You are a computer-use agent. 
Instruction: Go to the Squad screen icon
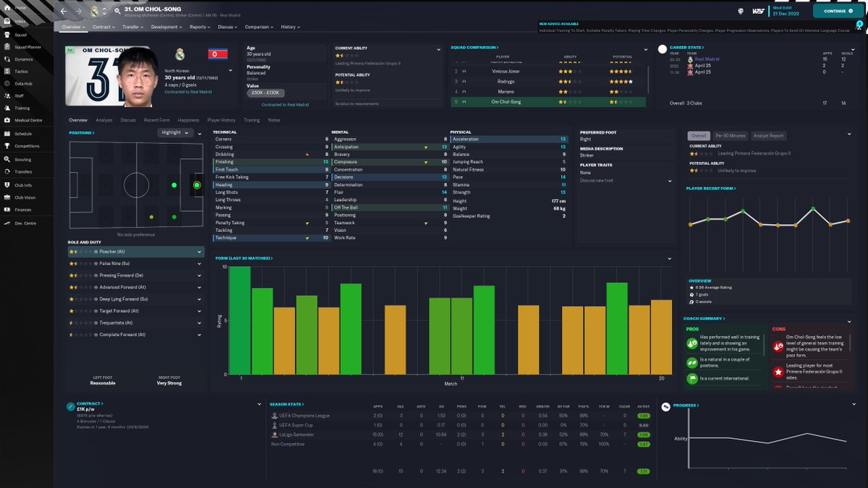(7, 34)
